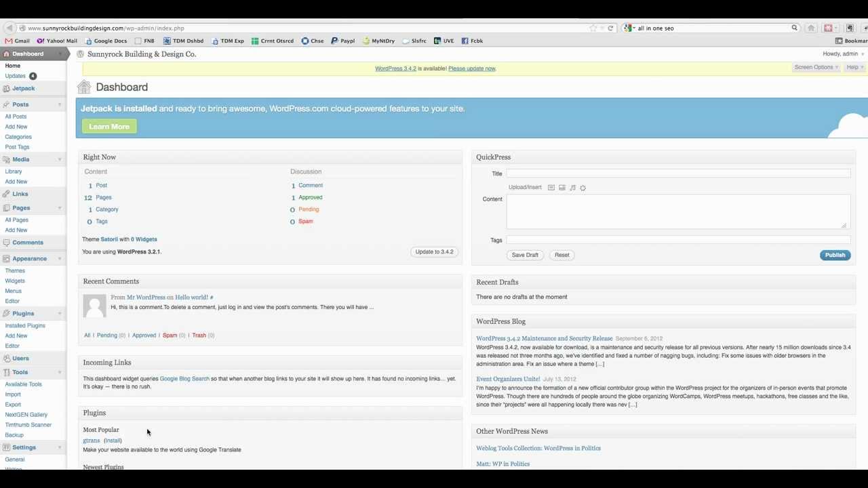
Task: Open the Fcbk bookmark
Action: pyautogui.click(x=472, y=41)
